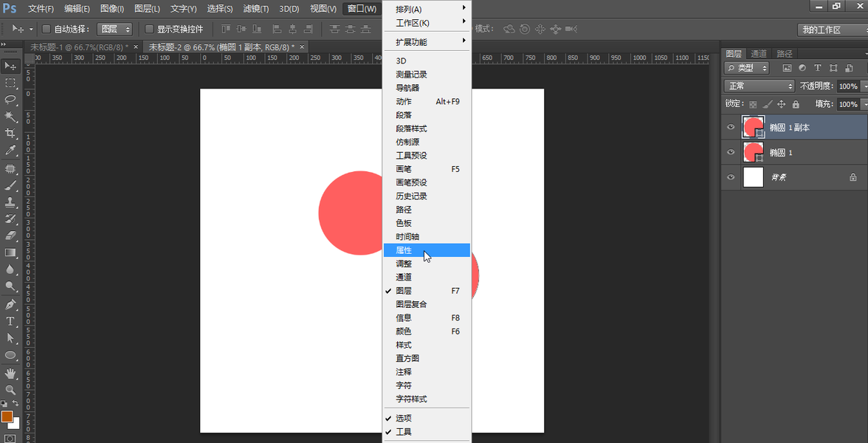This screenshot has width=868, height=443.
Task: Open the 我的工作区 workspace dropdown
Action: [x=831, y=30]
